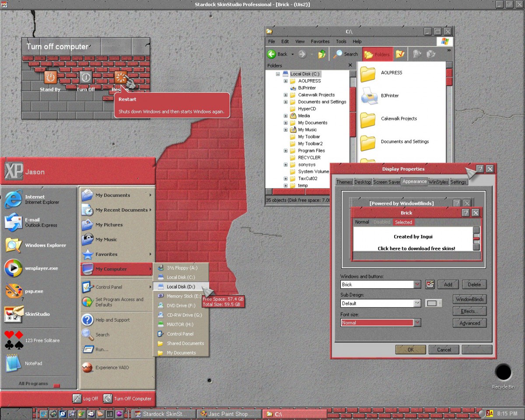Open the Windows and buttons Brick dropdown

click(417, 284)
